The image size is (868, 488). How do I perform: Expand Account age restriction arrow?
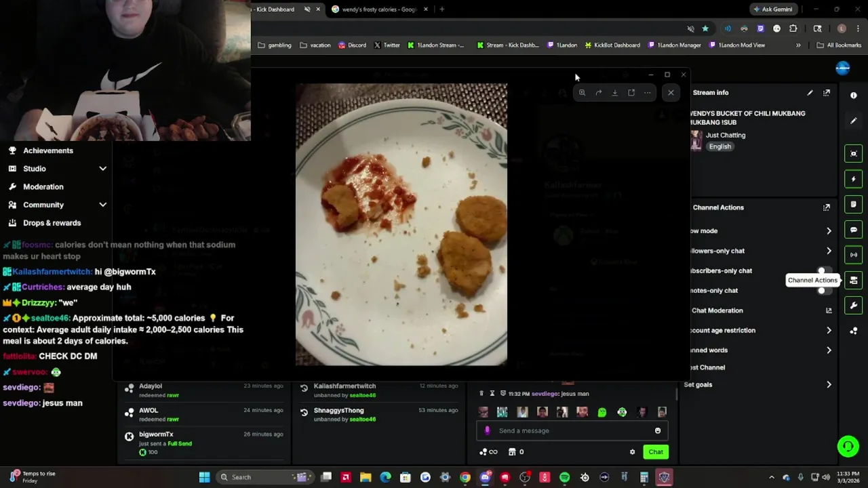point(829,331)
